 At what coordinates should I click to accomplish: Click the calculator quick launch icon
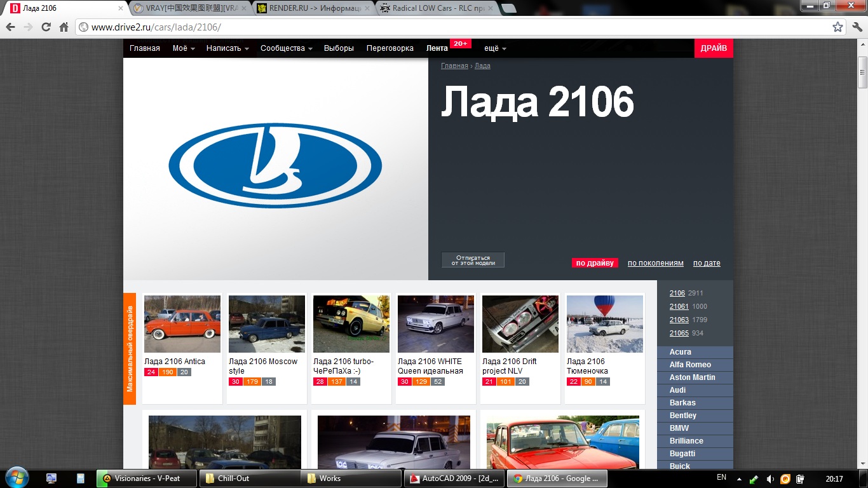click(81, 478)
